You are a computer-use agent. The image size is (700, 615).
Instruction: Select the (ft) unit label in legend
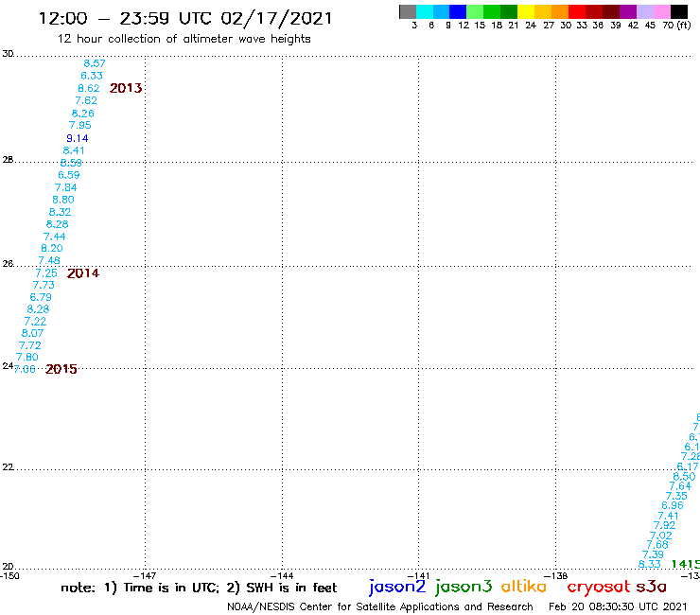pos(684,25)
